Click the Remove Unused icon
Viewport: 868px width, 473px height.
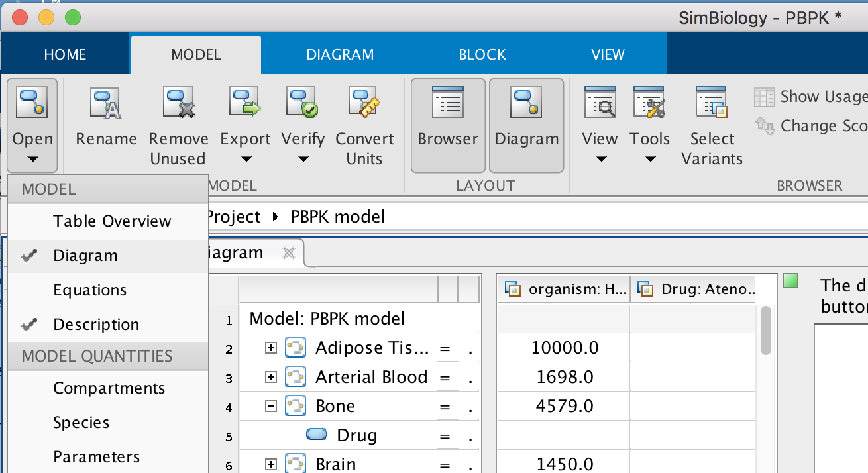[178, 104]
